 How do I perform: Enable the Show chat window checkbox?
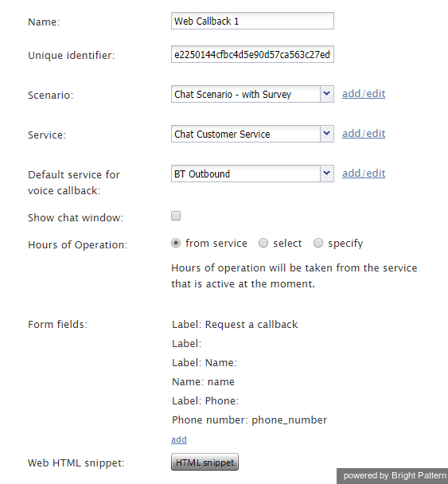176,216
